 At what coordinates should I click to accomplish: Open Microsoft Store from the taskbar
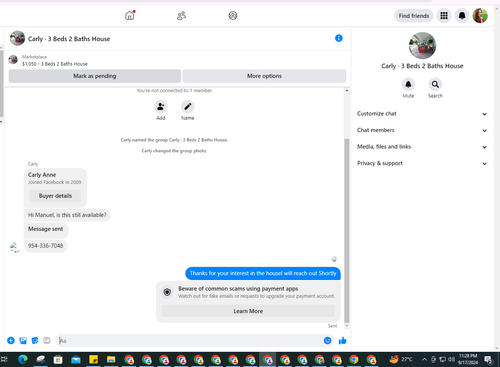(58, 360)
